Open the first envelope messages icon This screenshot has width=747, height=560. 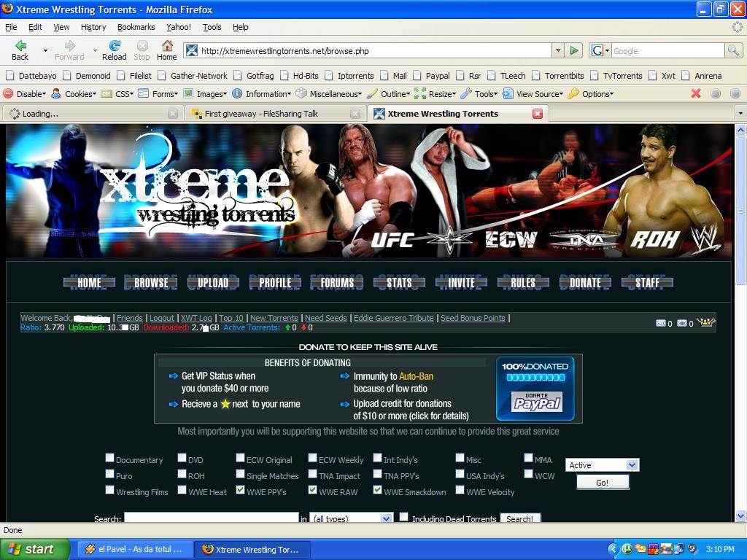tap(660, 323)
